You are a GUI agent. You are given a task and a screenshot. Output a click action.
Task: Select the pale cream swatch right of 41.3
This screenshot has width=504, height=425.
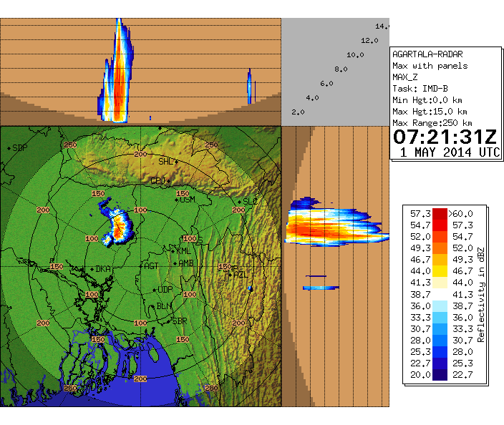(440, 283)
